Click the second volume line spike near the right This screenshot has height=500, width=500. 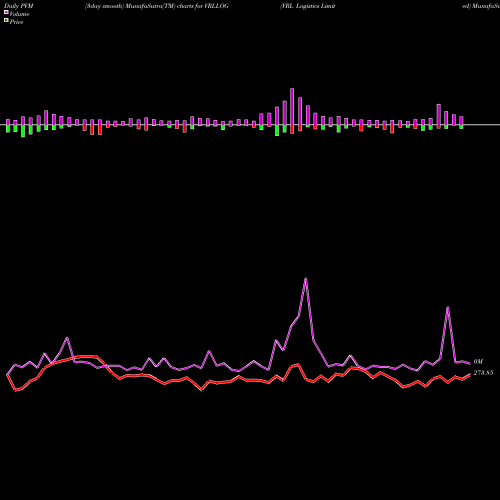(x=448, y=307)
